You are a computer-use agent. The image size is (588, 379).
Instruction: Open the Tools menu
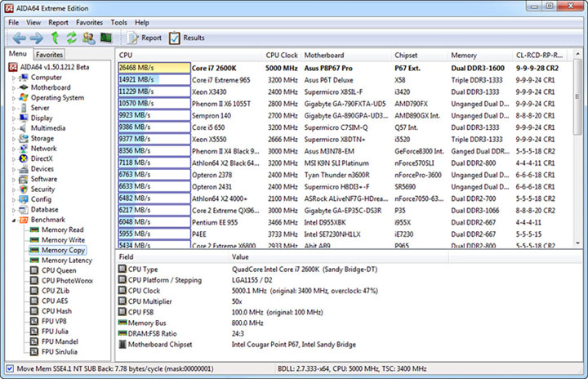pos(119,23)
